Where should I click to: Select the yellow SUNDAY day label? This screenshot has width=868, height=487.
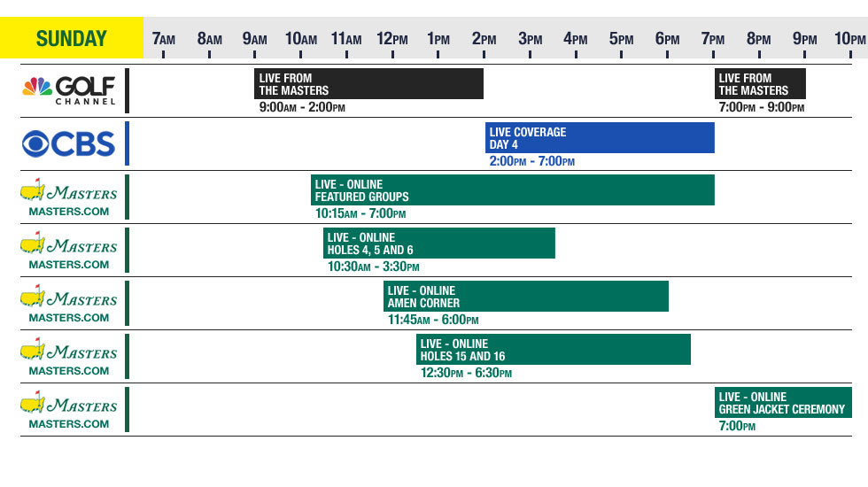[71, 39]
